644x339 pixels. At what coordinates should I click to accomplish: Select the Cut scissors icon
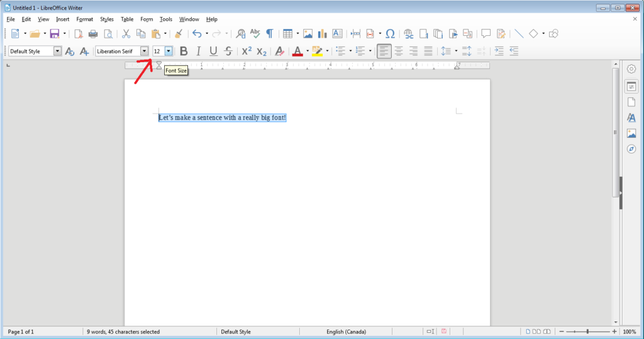(126, 33)
